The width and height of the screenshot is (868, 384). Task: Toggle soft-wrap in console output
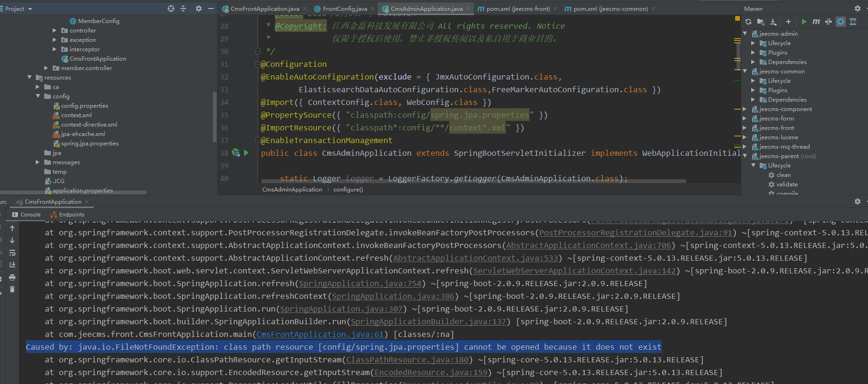point(12,253)
